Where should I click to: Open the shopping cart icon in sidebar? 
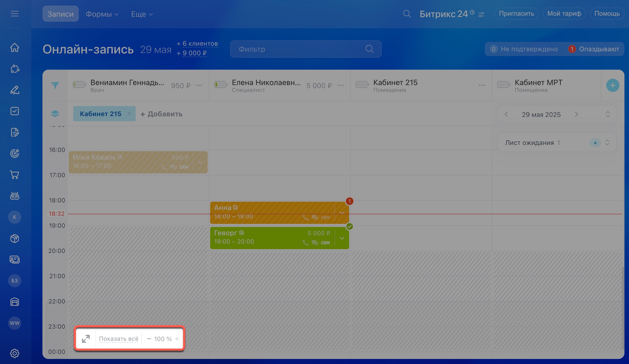click(15, 175)
